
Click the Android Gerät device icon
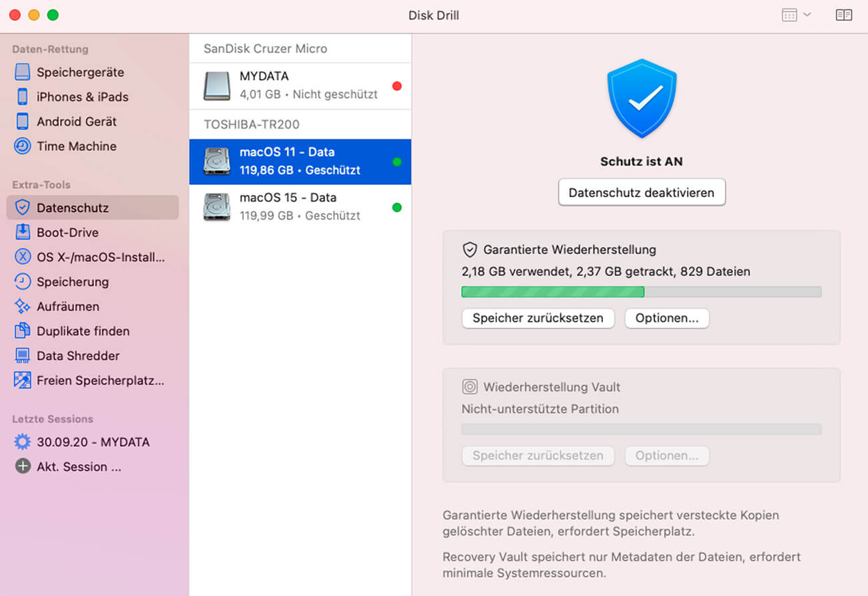23,122
